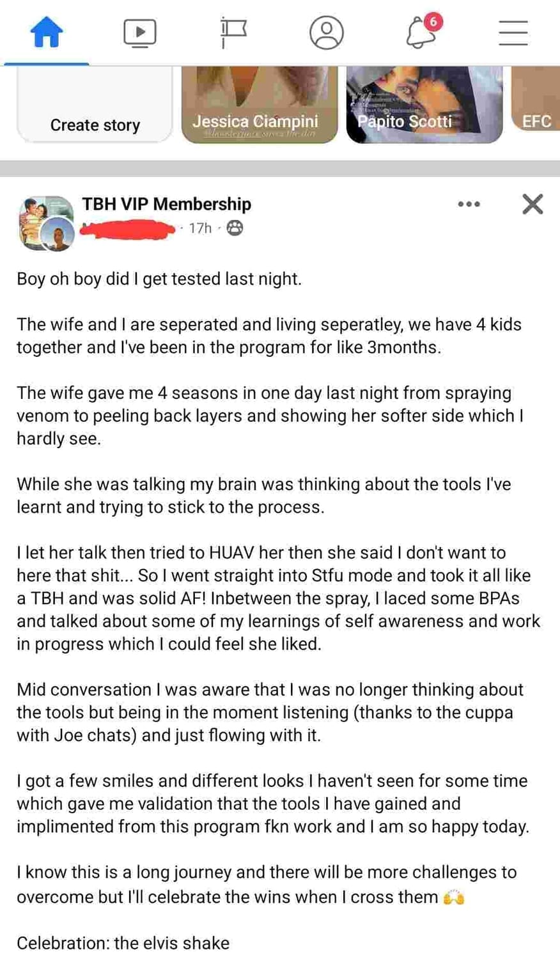Open the post's 17h timestamp
The height and width of the screenshot is (959, 560).
[200, 228]
